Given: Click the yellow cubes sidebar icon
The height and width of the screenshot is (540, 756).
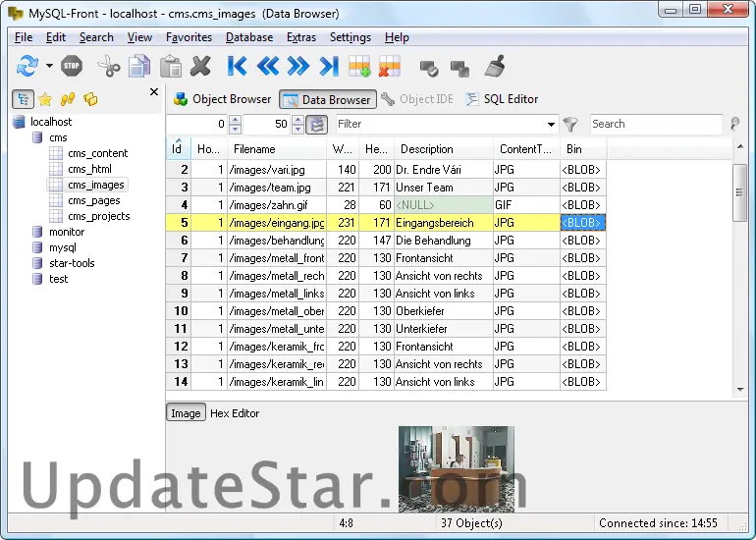Looking at the screenshot, I should coord(90,99).
